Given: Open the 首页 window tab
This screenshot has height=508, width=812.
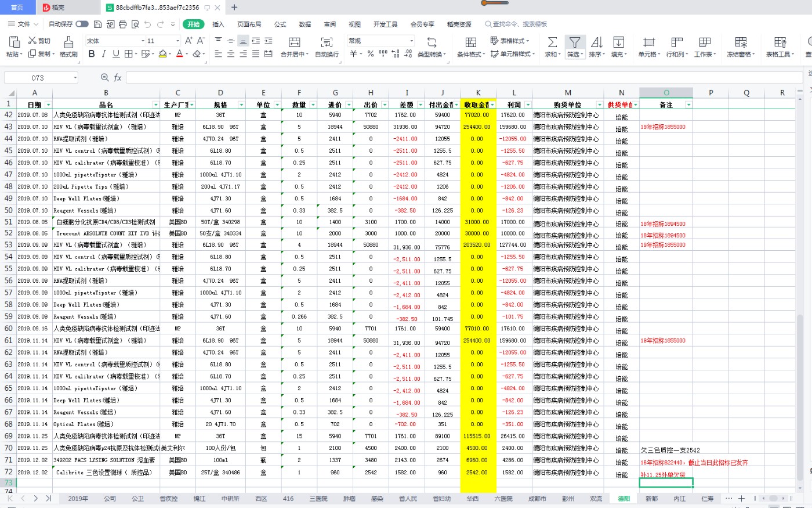Looking at the screenshot, I should pos(17,8).
